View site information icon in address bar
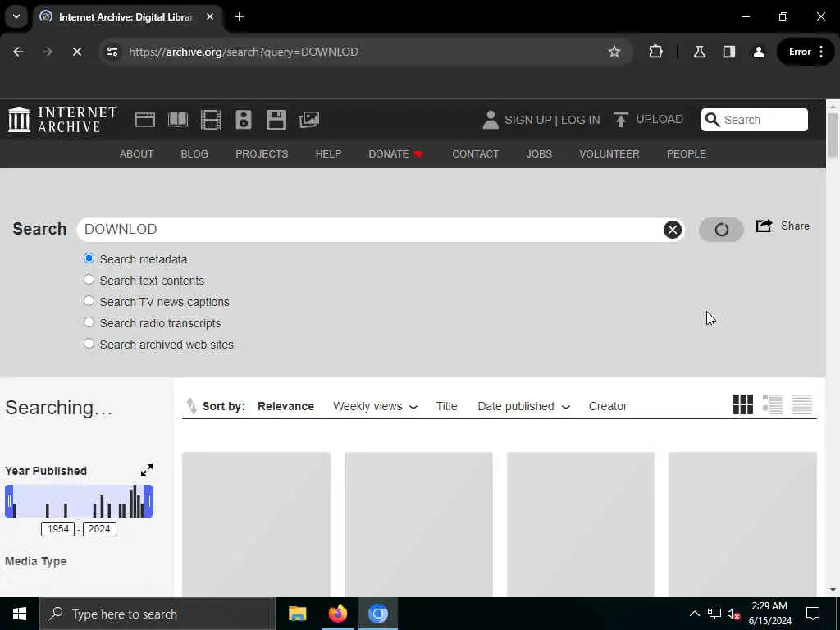The height and width of the screenshot is (630, 840). [x=112, y=52]
